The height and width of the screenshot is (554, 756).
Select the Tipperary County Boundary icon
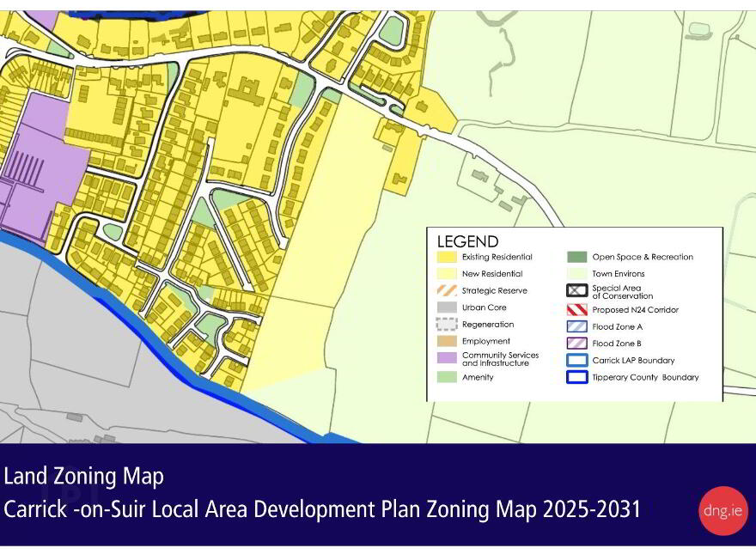576,377
